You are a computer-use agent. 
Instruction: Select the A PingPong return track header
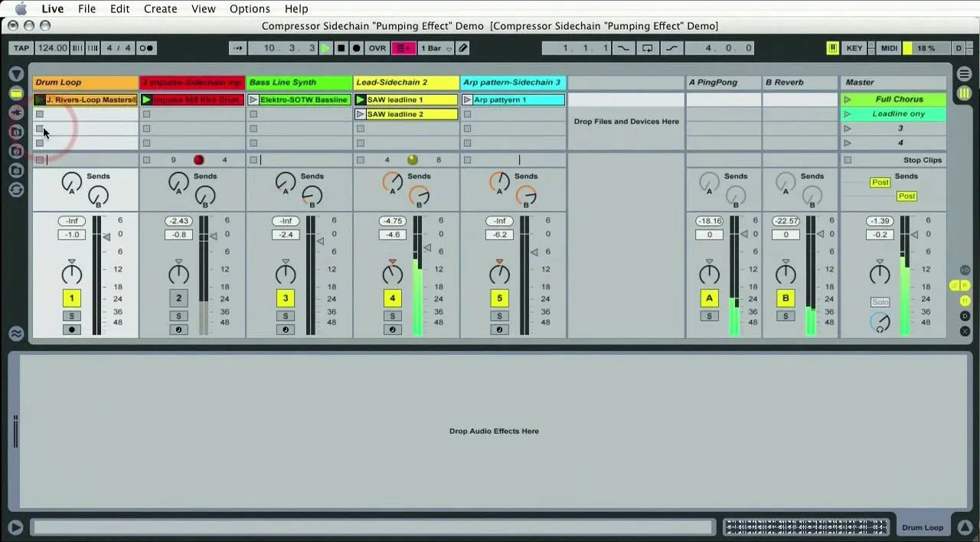click(724, 82)
